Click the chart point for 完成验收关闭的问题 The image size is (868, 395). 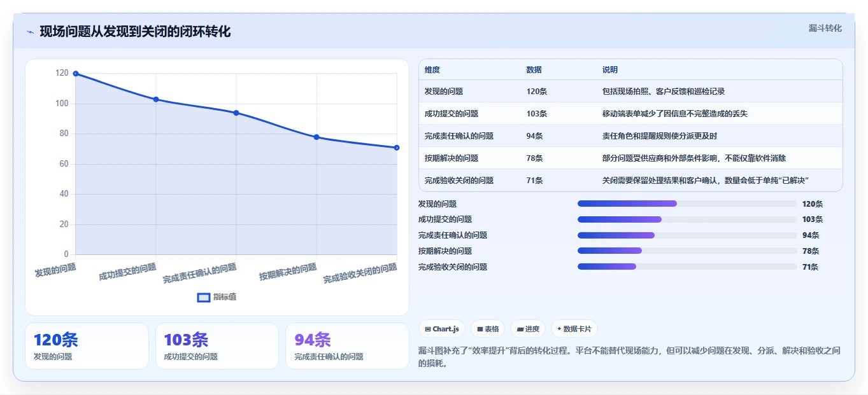397,148
